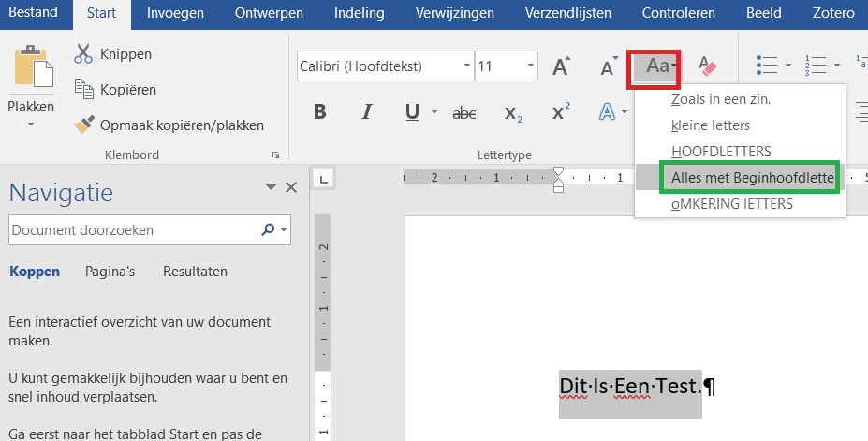Screen dimensions: 868x441
Task: Switch to the Ontwerpen ribbon tab
Action: (x=269, y=13)
